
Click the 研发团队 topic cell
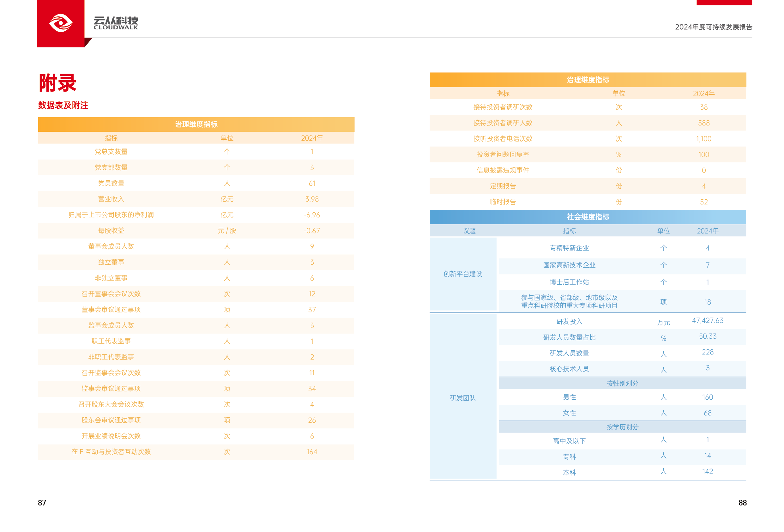[462, 398]
